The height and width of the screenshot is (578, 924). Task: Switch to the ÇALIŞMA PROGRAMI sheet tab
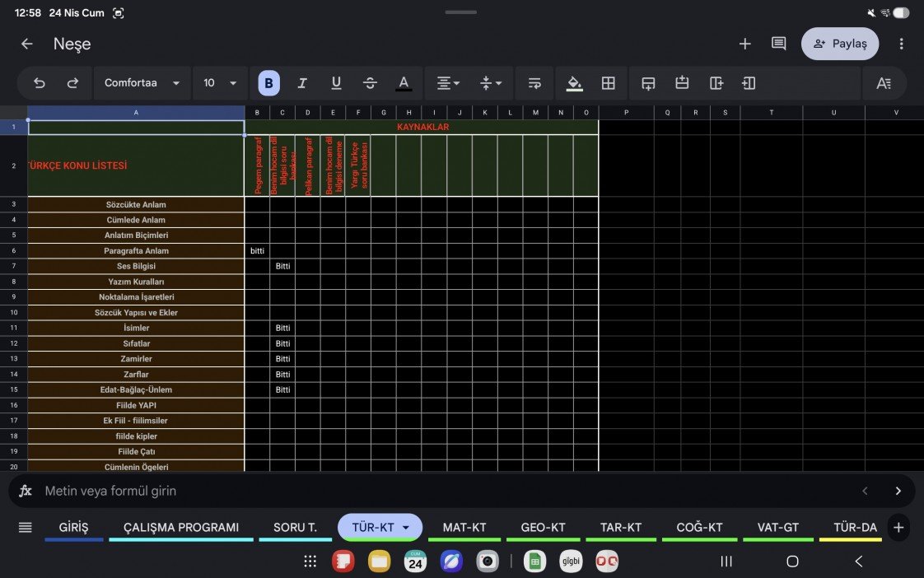(181, 527)
